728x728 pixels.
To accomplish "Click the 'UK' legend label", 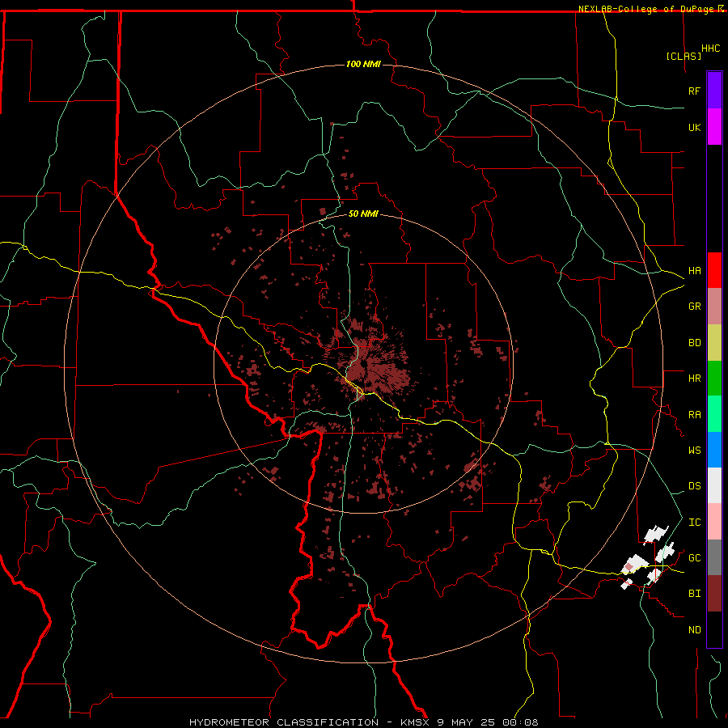I will pos(694,127).
